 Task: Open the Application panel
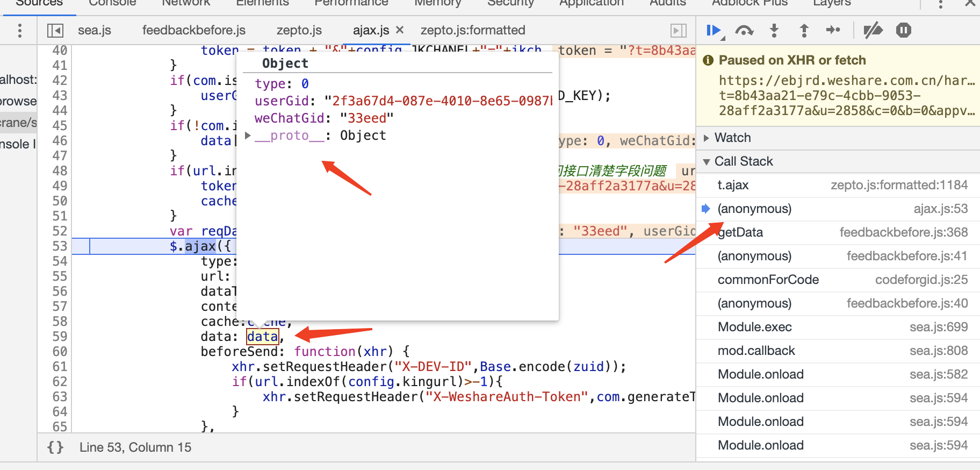click(592, 3)
